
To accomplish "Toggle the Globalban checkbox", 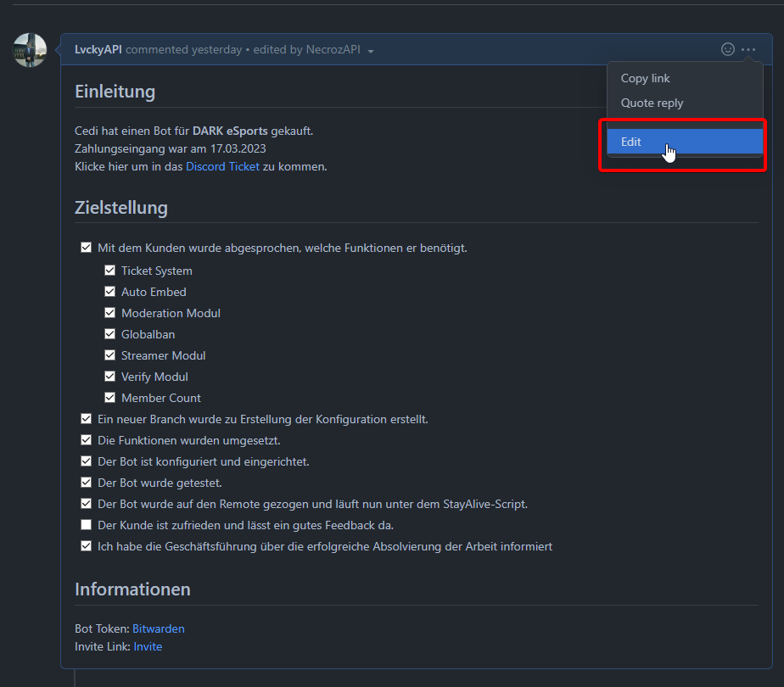I will point(109,334).
